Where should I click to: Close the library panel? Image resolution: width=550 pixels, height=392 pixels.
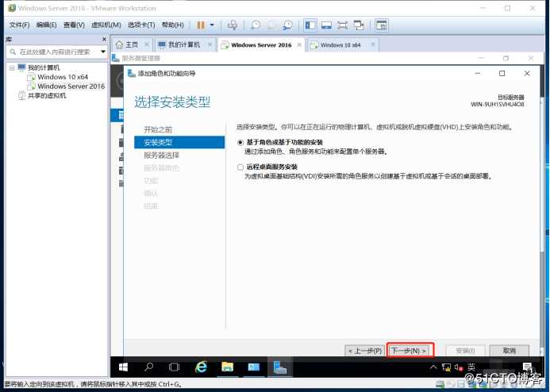pyautogui.click(x=104, y=39)
